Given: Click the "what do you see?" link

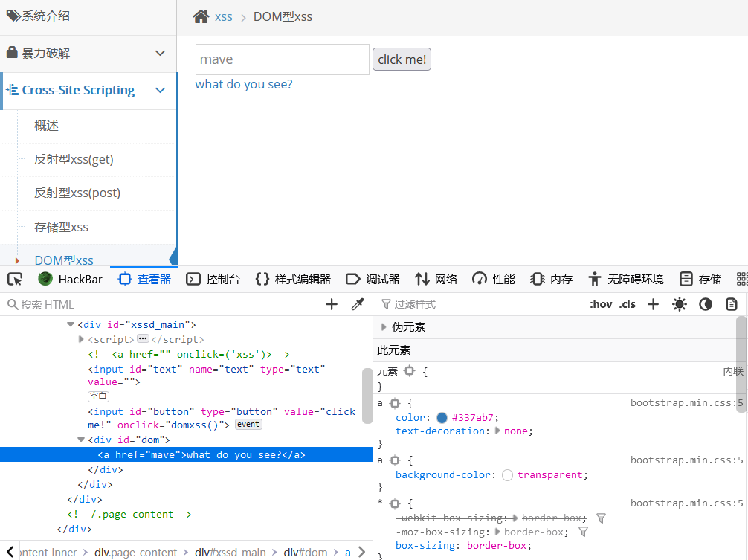Looking at the screenshot, I should tap(244, 85).
